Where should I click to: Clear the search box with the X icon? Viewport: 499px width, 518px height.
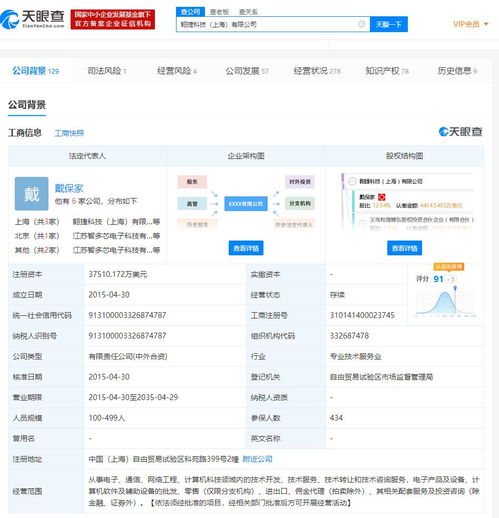point(361,24)
